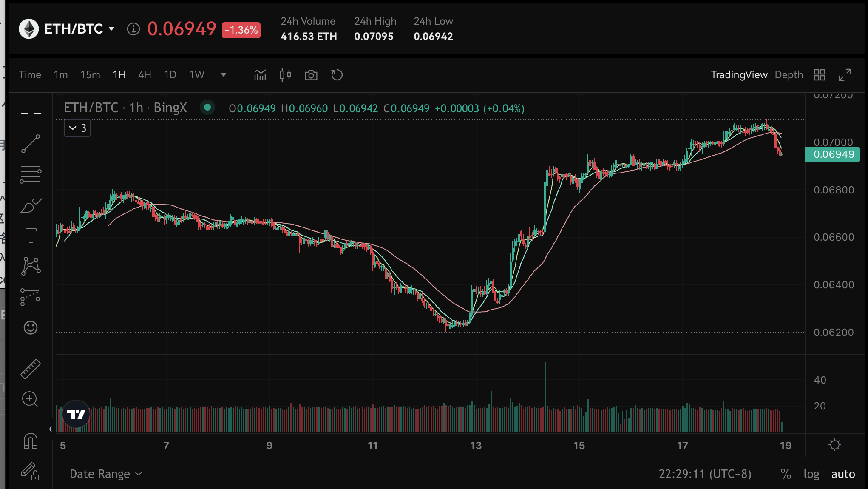Collapse the indicator legend showing 3
The width and height of the screenshot is (868, 489).
coord(77,128)
